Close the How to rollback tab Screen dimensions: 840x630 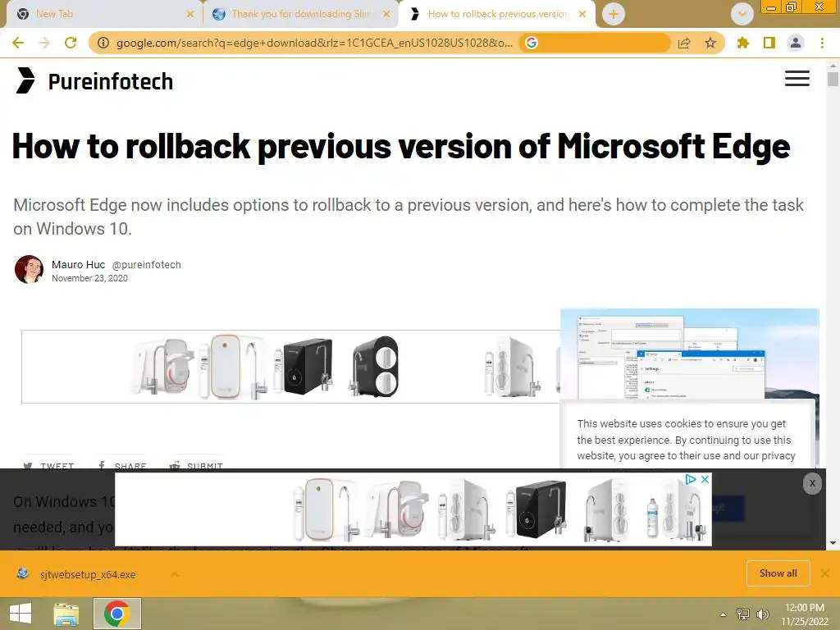coord(582,14)
